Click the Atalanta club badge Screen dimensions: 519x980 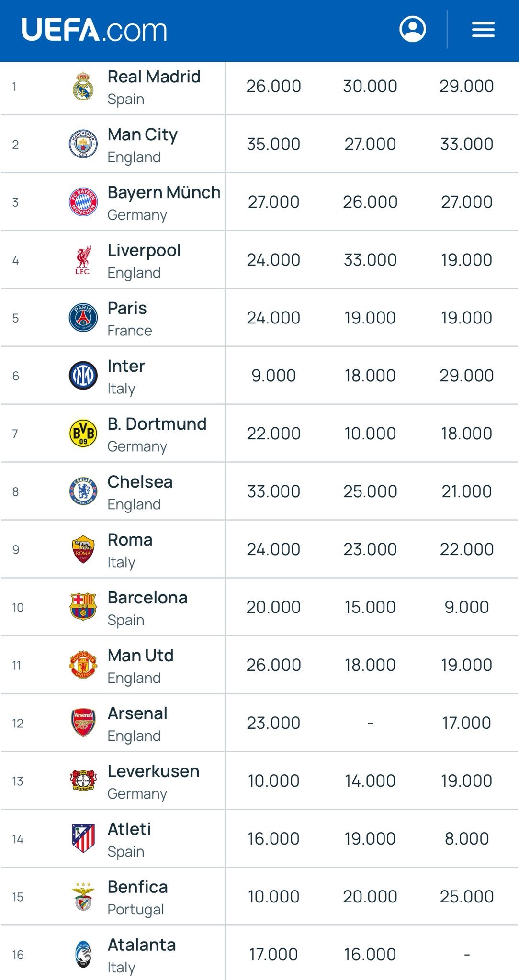pos(83,955)
